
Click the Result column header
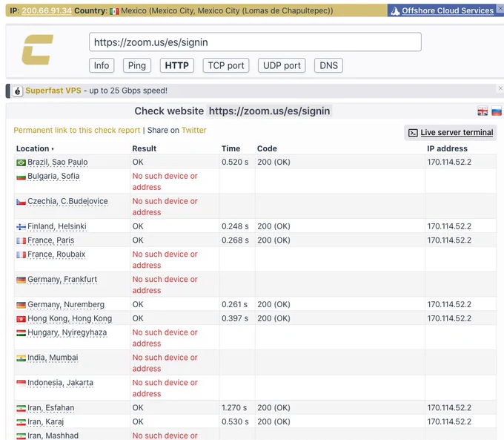click(x=145, y=148)
